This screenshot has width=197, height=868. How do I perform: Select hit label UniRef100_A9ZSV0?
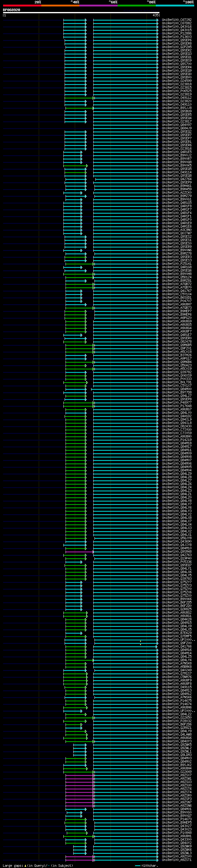pyautogui.click(x=177, y=857)
